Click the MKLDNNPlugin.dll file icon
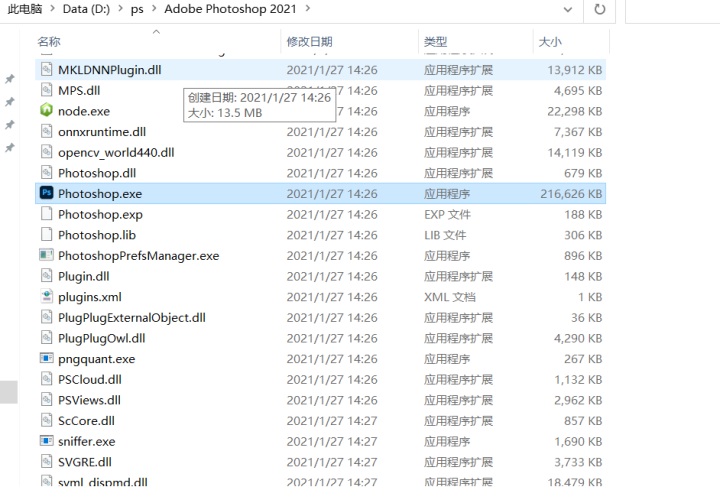Image resolution: width=720 pixels, height=490 pixels. point(46,70)
